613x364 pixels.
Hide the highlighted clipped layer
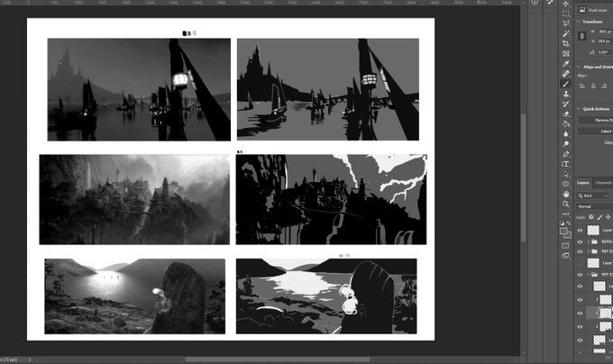(x=581, y=313)
